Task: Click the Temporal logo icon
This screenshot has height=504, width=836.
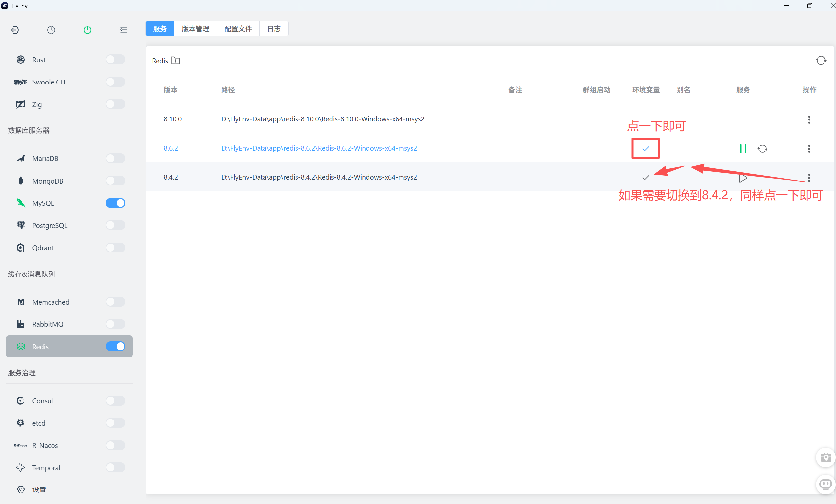Action: (x=21, y=467)
